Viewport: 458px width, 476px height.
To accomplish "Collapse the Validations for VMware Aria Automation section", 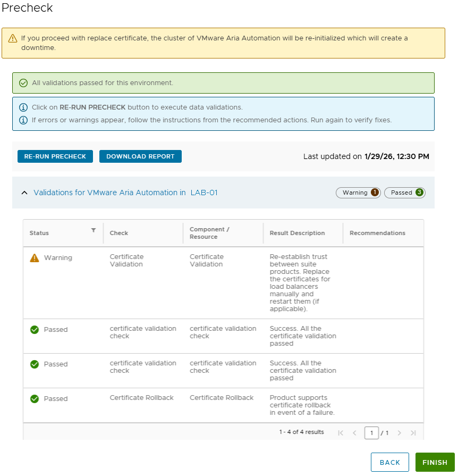I will (x=24, y=193).
